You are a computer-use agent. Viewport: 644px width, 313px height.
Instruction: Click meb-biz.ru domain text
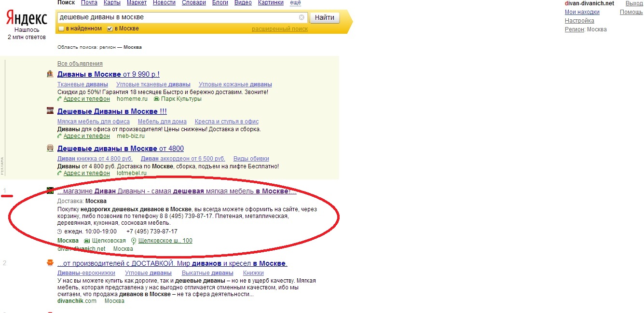[x=131, y=136]
